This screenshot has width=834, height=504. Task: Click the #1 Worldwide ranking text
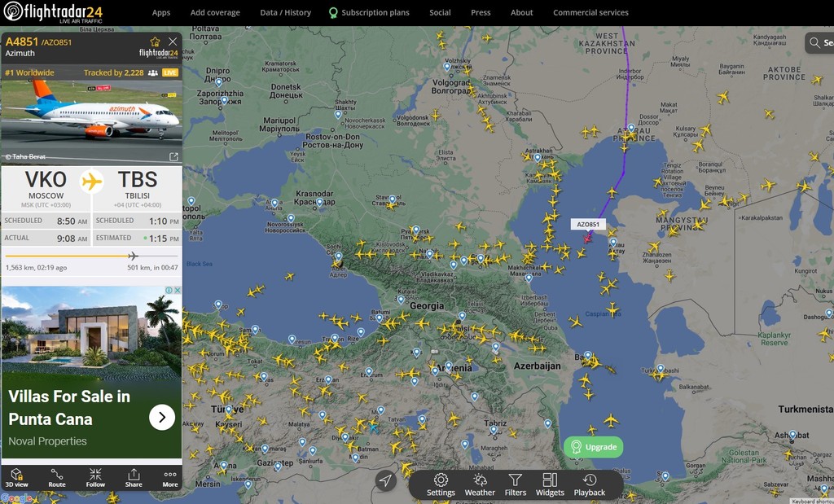point(29,72)
